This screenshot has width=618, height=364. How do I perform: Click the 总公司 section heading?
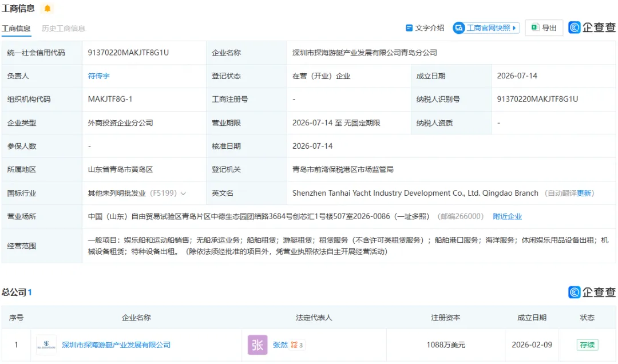14,292
